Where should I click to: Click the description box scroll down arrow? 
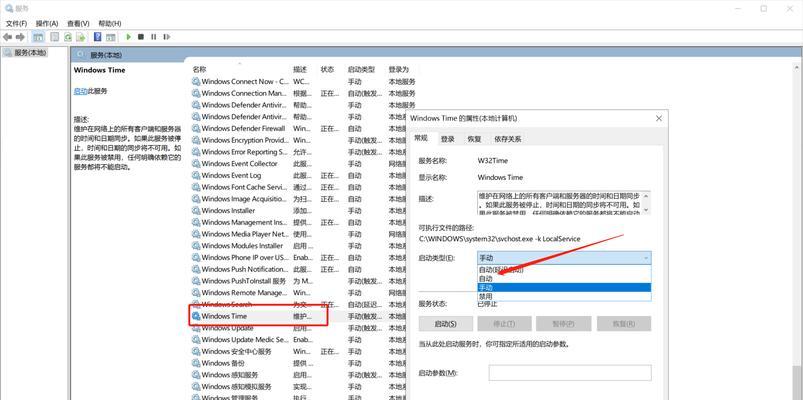tap(646, 209)
